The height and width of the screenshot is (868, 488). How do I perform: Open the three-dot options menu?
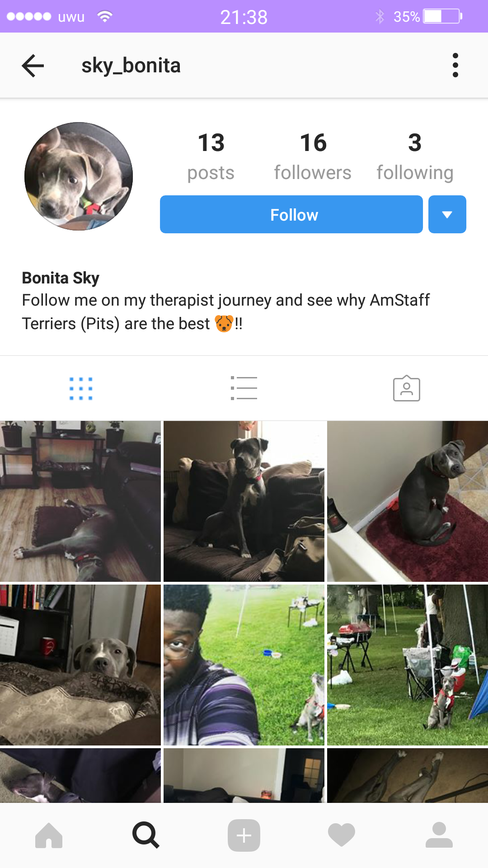click(455, 65)
